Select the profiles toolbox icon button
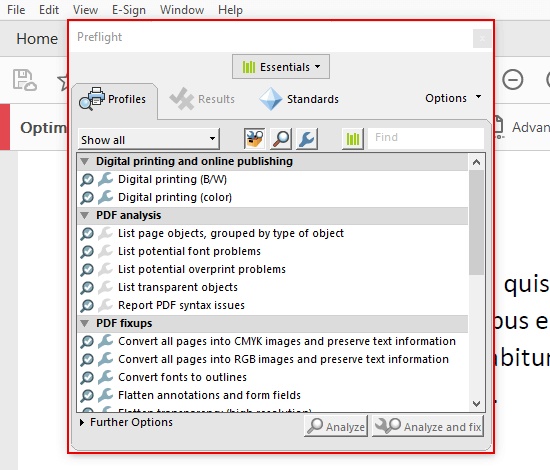 pyautogui.click(x=254, y=139)
